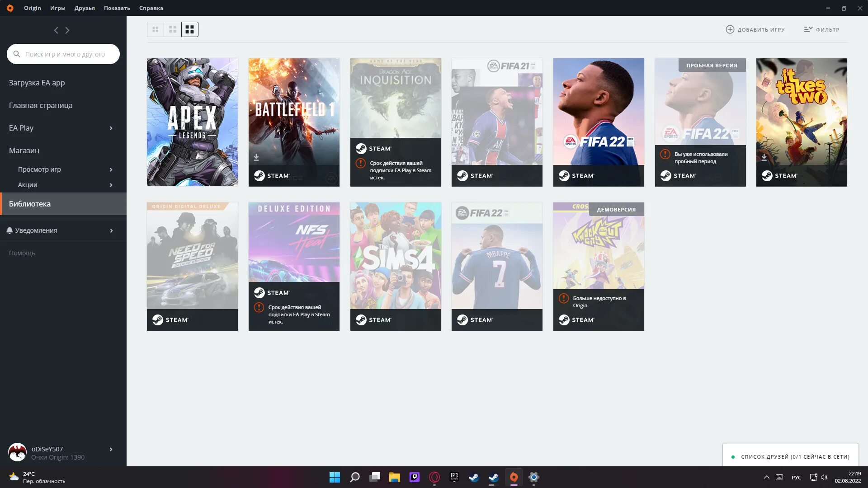Go back with the left navigation arrow
This screenshot has width=868, height=488.
(56, 30)
